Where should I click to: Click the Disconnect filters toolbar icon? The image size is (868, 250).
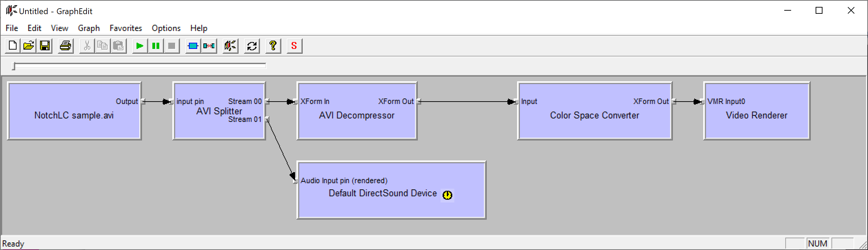(209, 46)
